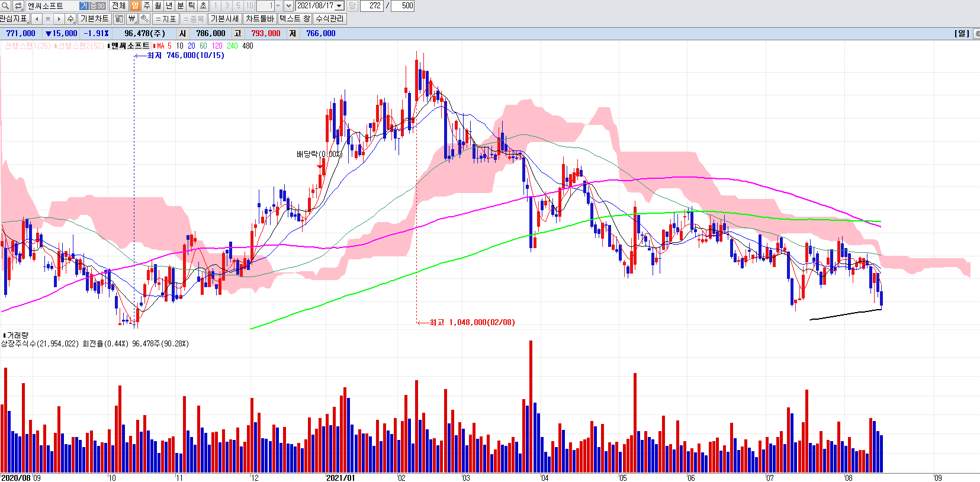Click the high price 793,000
Viewport: 980px width, 482px height.
(x=266, y=34)
